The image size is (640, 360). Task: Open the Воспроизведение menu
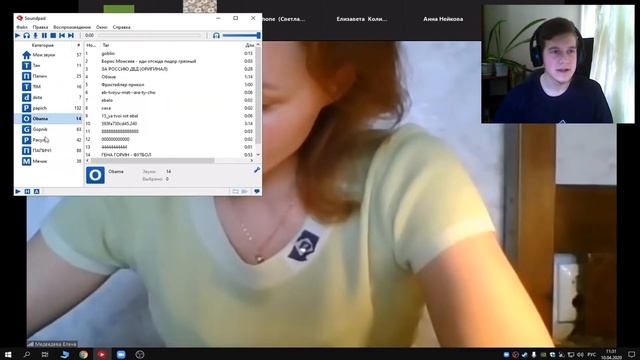tap(72, 27)
